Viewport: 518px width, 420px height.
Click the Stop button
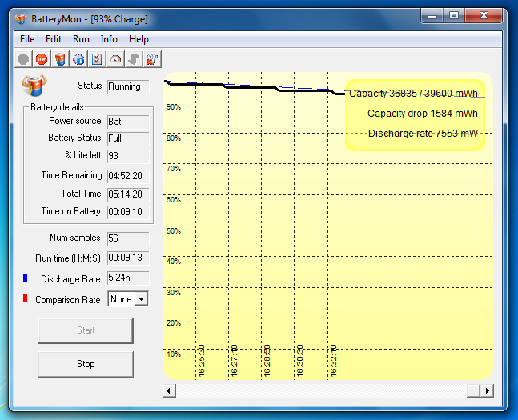pyautogui.click(x=86, y=364)
